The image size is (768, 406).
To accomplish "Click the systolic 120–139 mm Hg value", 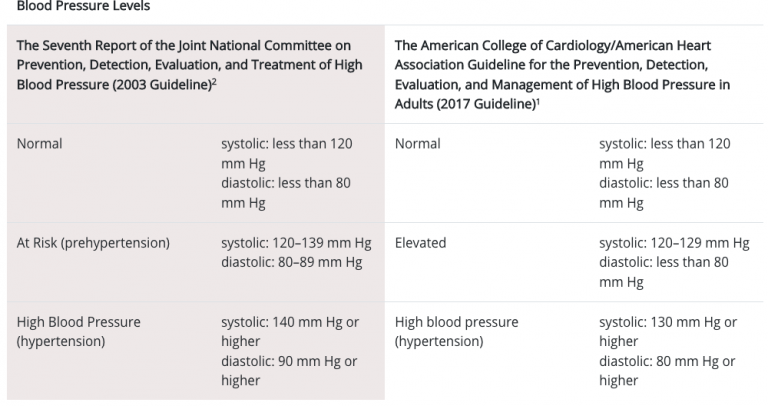I will coord(296,243).
